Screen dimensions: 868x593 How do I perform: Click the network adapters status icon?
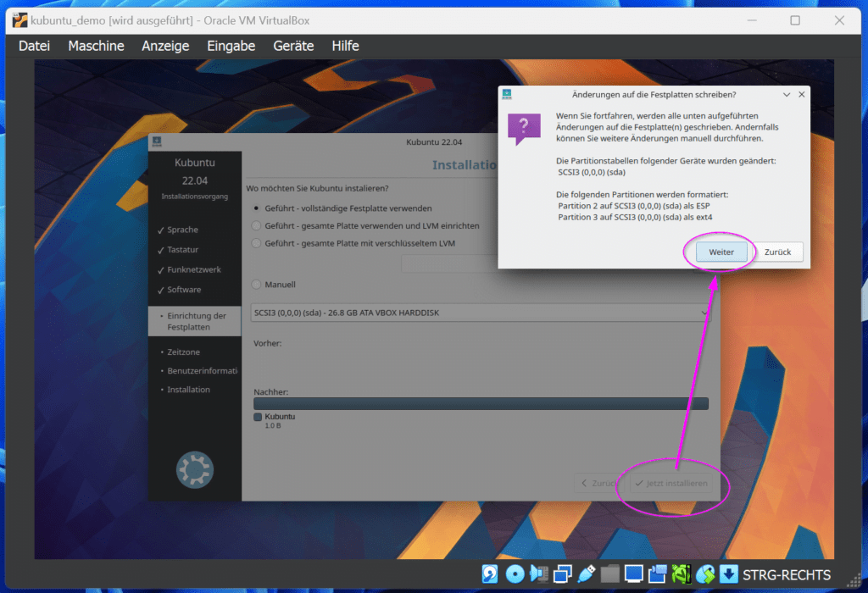click(x=563, y=574)
